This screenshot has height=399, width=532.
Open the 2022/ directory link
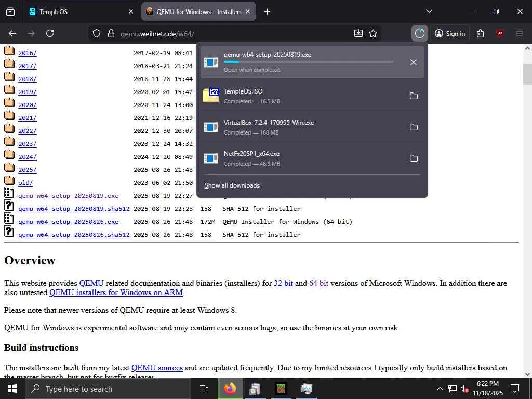[28, 131]
